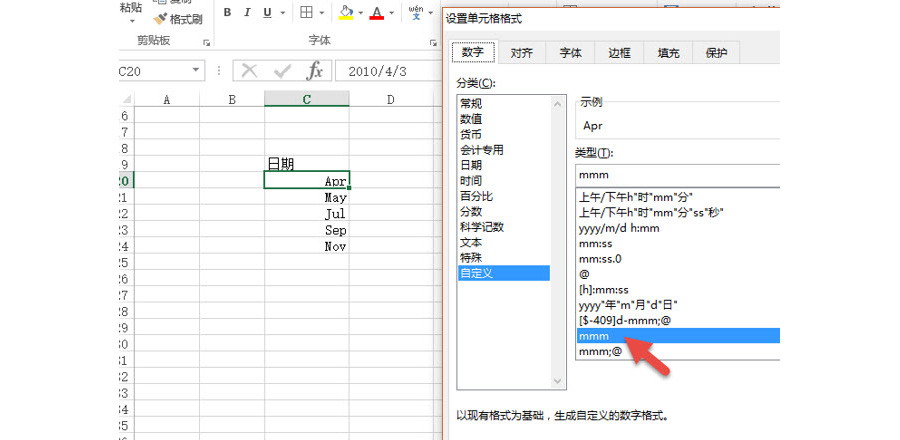
Task: Open the underline style dropdown arrow
Action: pyautogui.click(x=281, y=12)
